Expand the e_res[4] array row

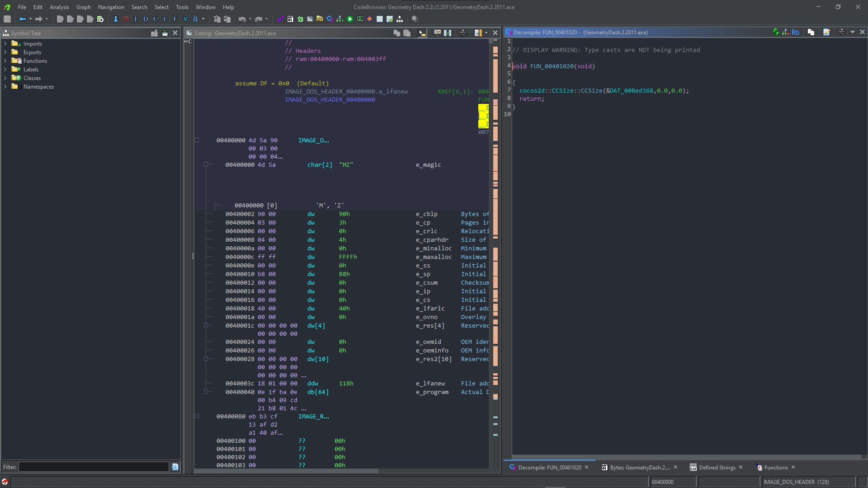coord(206,325)
